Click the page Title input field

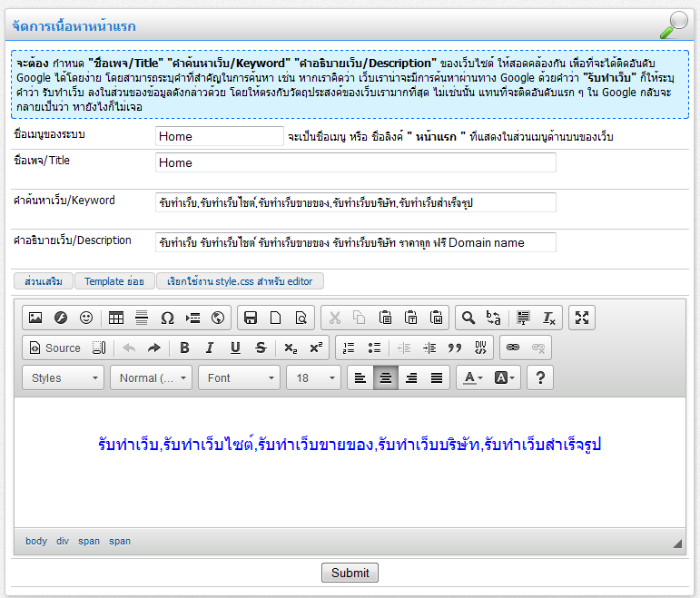pyautogui.click(x=355, y=162)
